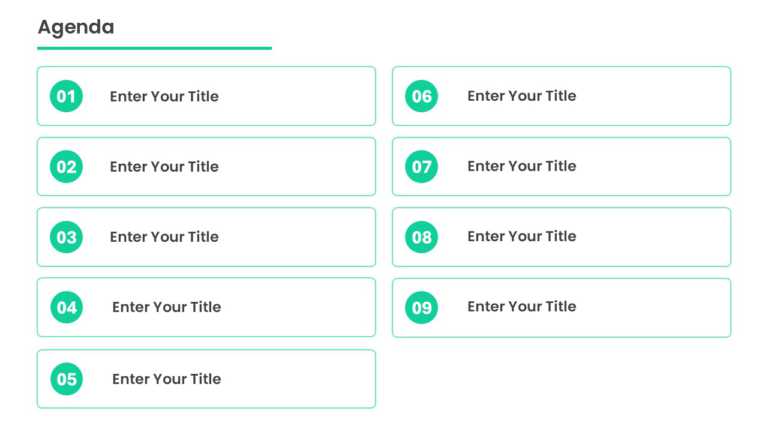Click title placeholder beside badge 06
The width and height of the screenshot is (768, 432).
click(x=522, y=96)
